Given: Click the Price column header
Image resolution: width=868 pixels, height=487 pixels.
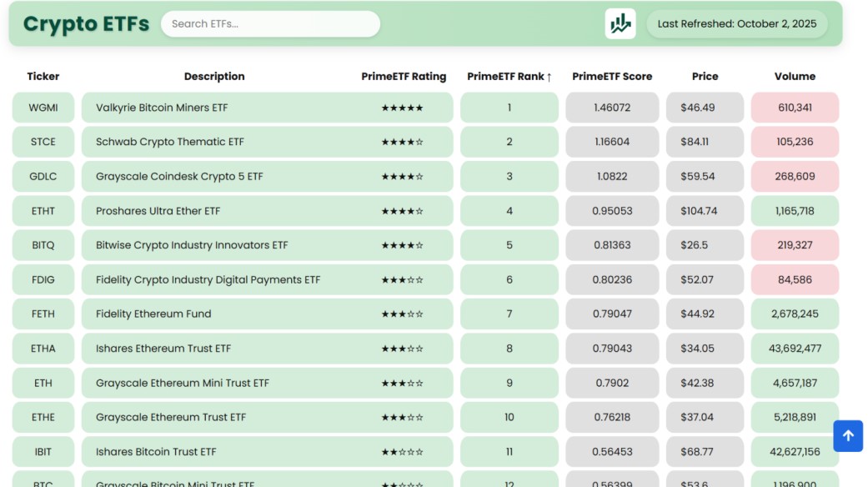Looking at the screenshot, I should pyautogui.click(x=705, y=77).
